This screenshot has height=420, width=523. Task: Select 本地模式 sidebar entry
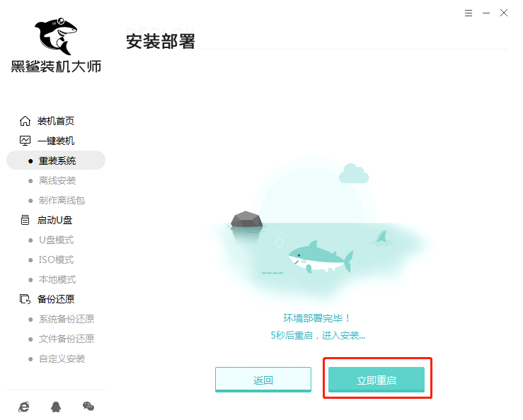[57, 279]
